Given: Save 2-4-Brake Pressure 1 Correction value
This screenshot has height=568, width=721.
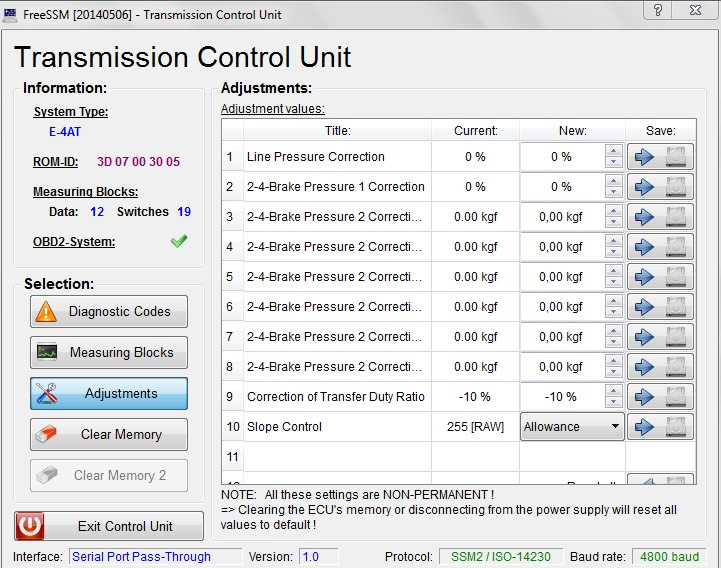Looking at the screenshot, I should 660,187.
